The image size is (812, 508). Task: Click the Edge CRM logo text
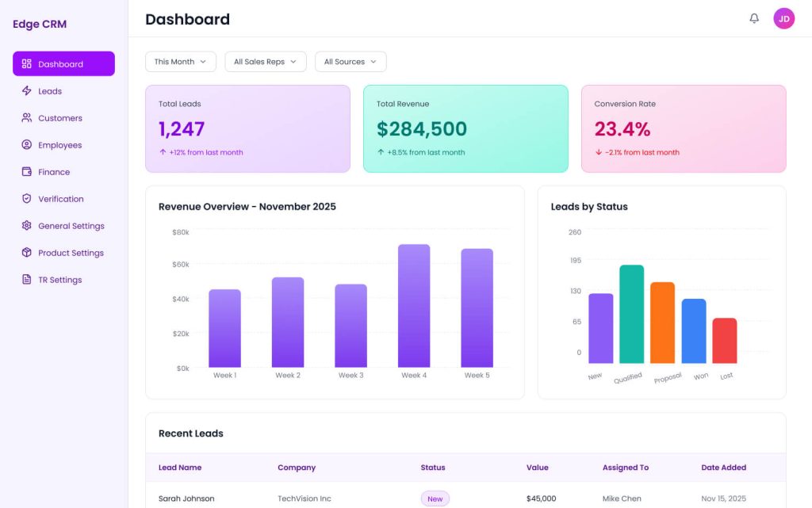[x=39, y=24]
